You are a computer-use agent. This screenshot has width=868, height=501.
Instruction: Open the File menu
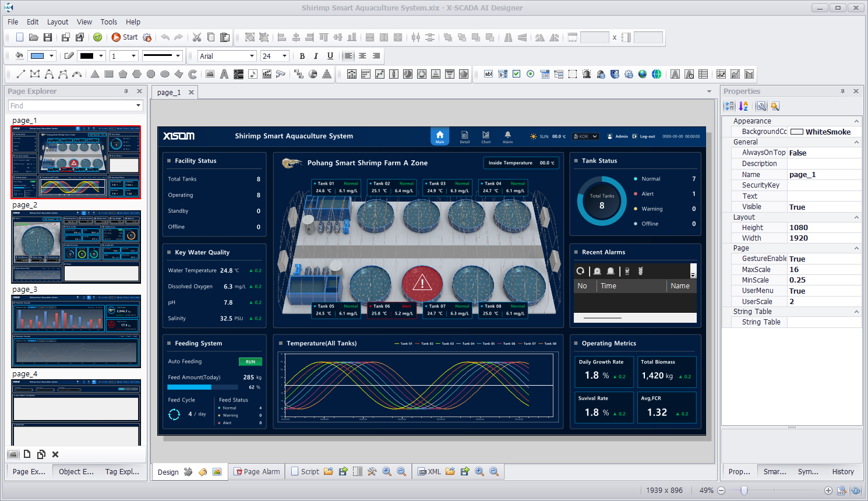pyautogui.click(x=13, y=22)
